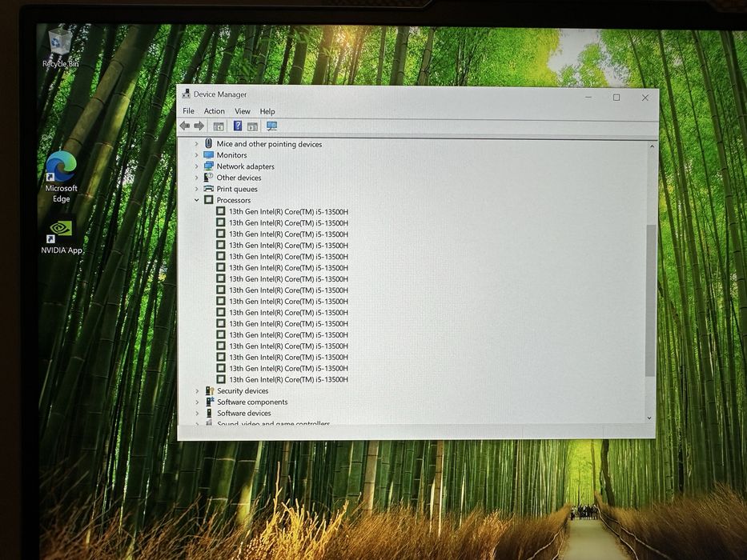This screenshot has height=560, width=747.
Task: Click the vertical scrollbar thumb in device list
Action: click(x=650, y=300)
